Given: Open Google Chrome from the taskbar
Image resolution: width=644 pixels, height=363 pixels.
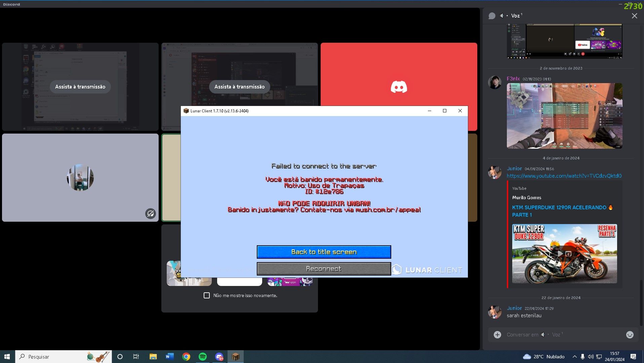Looking at the screenshot, I should (x=186, y=356).
